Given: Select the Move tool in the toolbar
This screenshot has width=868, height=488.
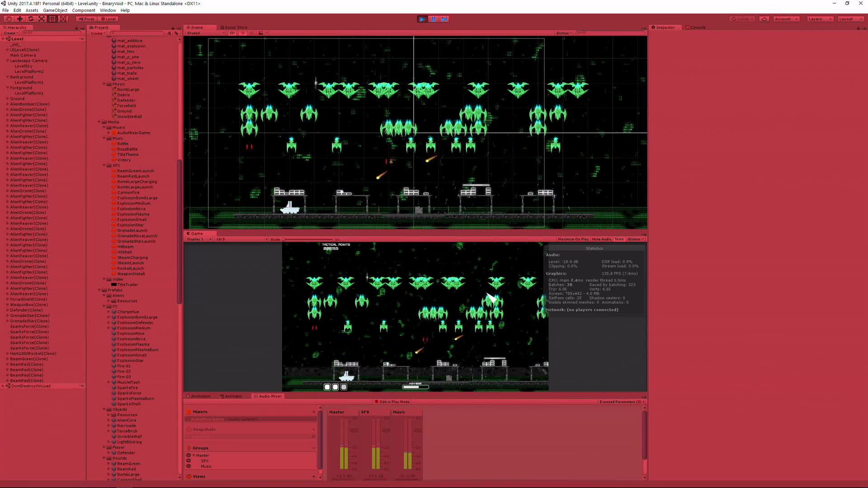Looking at the screenshot, I should [19, 19].
